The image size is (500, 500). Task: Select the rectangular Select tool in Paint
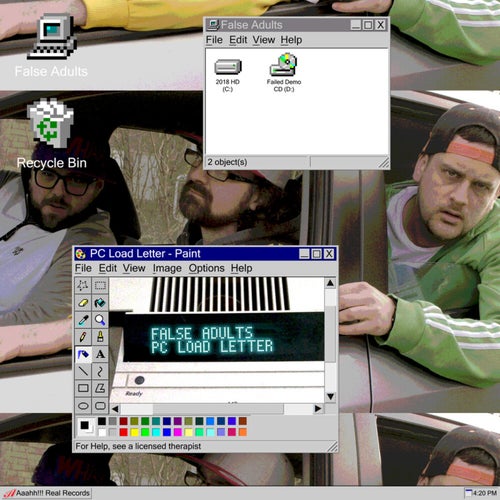[x=100, y=286]
